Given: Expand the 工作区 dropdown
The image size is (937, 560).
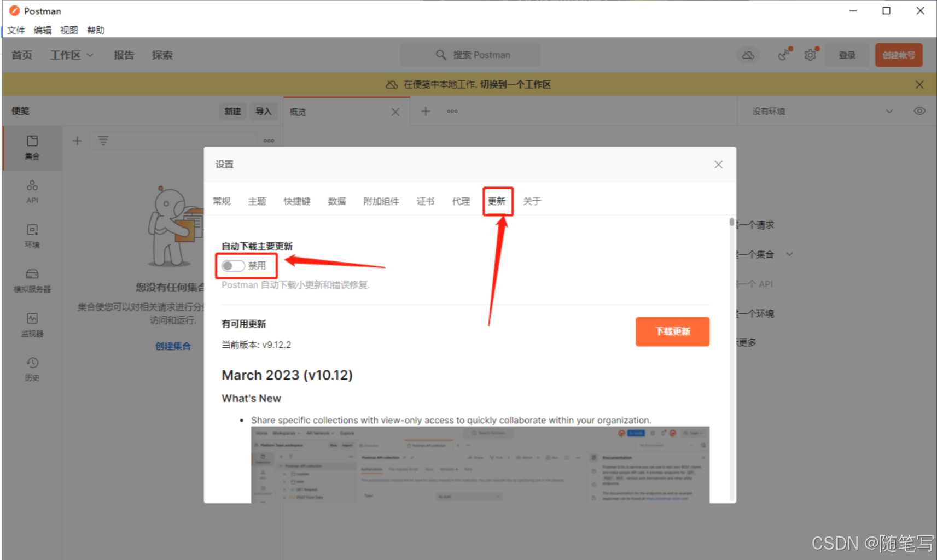Looking at the screenshot, I should (72, 55).
